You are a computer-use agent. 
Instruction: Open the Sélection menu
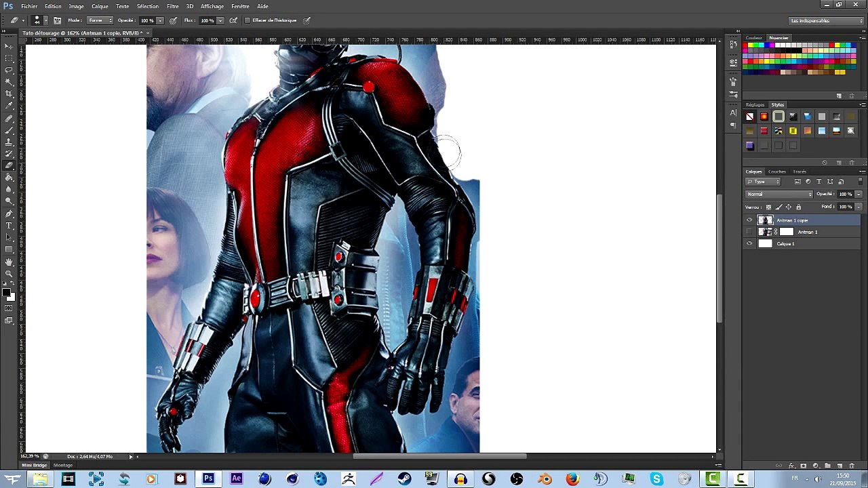[147, 6]
